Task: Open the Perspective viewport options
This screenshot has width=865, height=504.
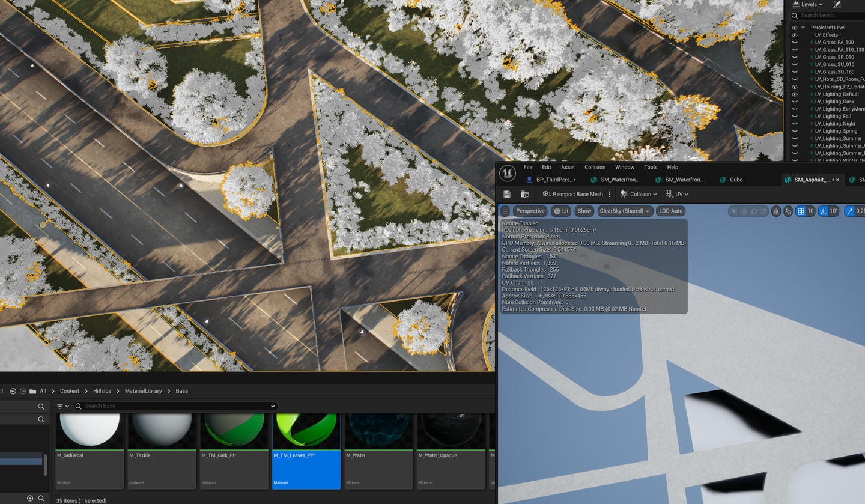Action: pyautogui.click(x=530, y=211)
